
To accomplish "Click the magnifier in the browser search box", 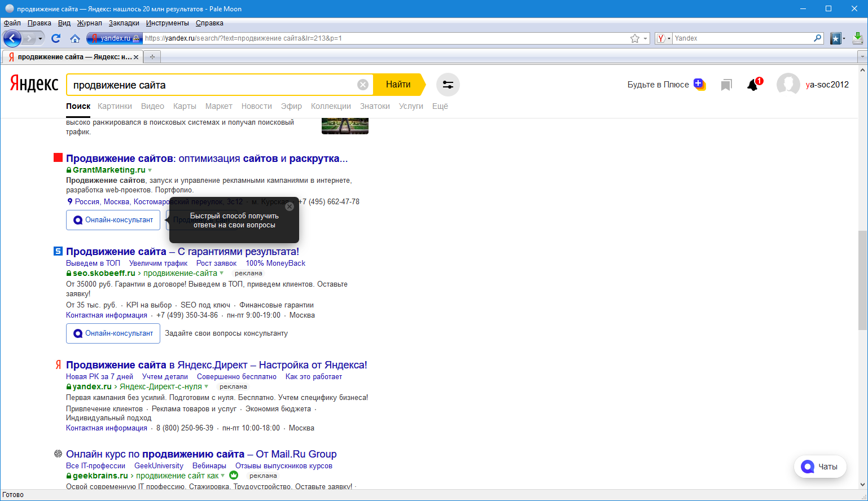I will [818, 38].
